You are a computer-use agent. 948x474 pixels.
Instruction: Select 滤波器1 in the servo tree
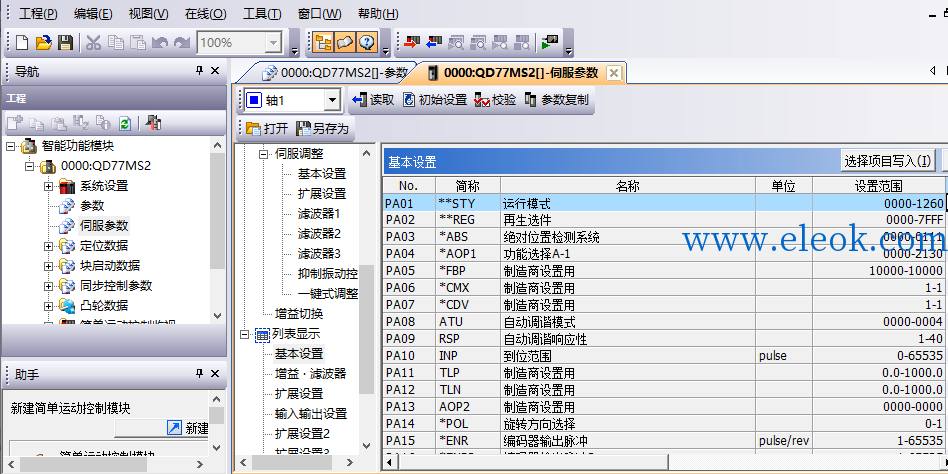(x=319, y=213)
